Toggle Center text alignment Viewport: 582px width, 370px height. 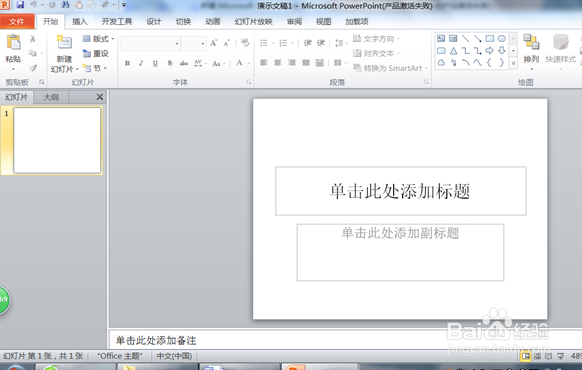pos(278,63)
